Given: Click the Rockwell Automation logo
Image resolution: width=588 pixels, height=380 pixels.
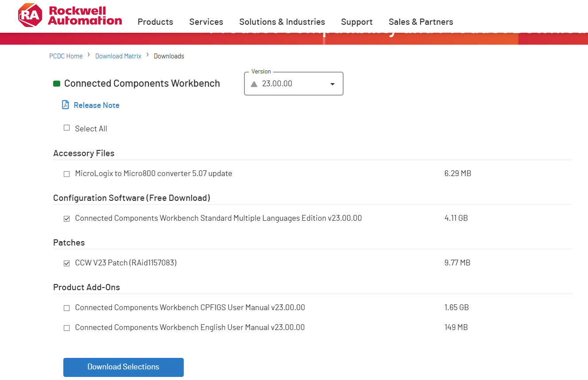Looking at the screenshot, I should [70, 15].
